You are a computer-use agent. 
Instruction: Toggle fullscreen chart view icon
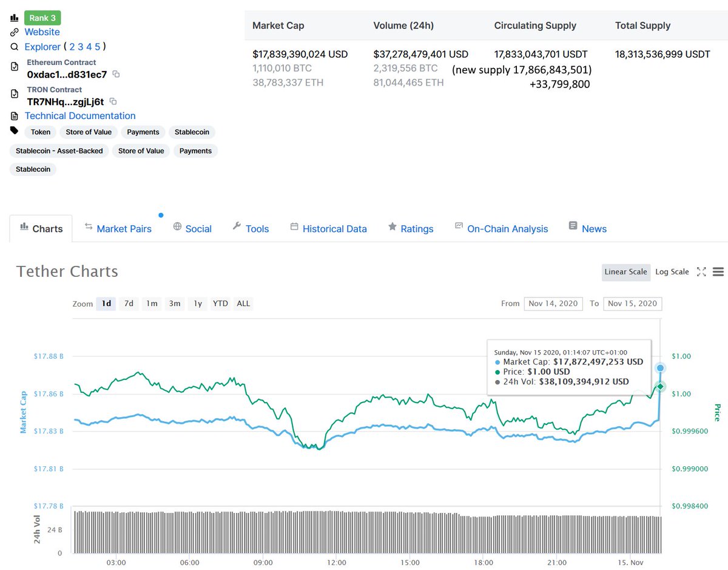[x=701, y=272]
